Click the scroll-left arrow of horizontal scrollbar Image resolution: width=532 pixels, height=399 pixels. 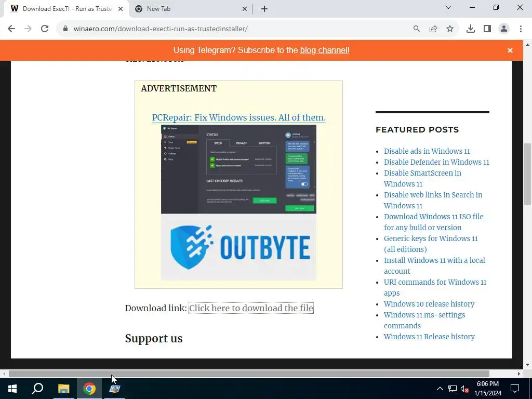tap(4, 374)
